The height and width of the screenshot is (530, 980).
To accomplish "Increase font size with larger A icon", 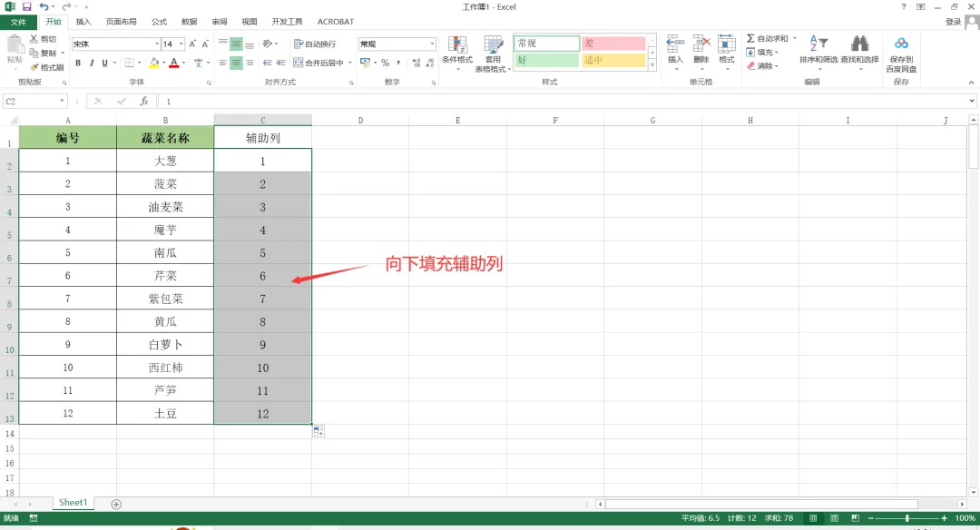I will (192, 44).
